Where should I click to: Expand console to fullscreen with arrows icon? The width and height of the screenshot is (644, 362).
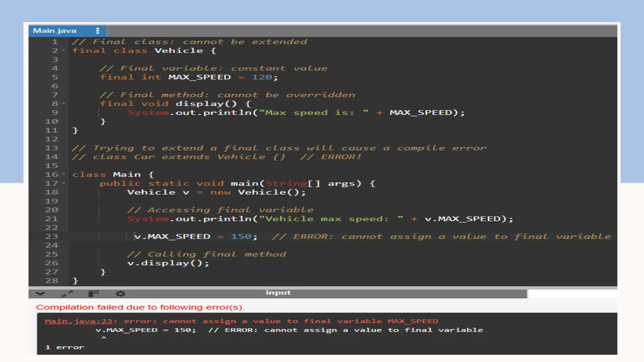pos(67,294)
